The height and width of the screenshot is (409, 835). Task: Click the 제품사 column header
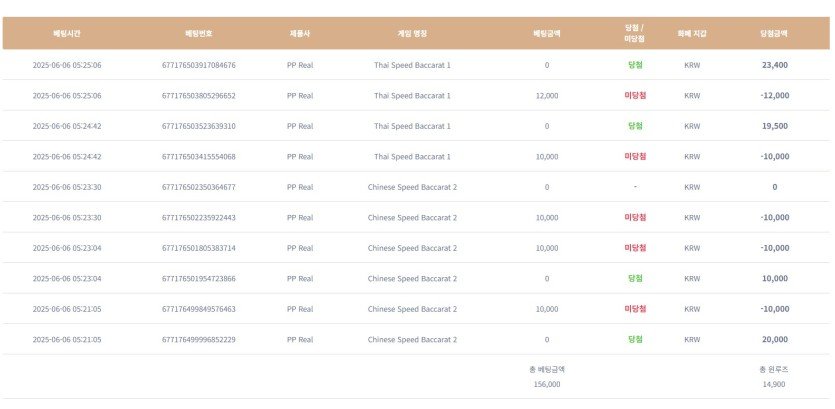pyautogui.click(x=299, y=33)
